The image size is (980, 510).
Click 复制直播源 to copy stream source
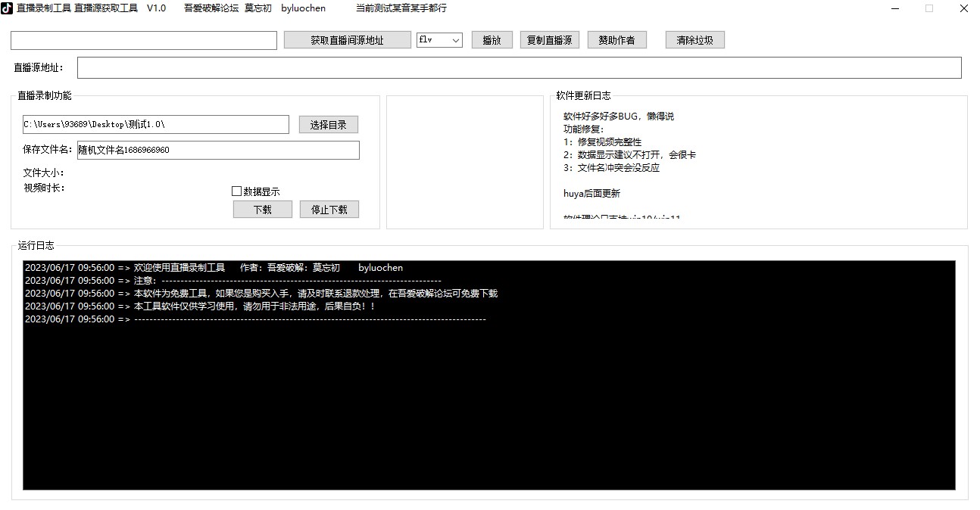(549, 39)
